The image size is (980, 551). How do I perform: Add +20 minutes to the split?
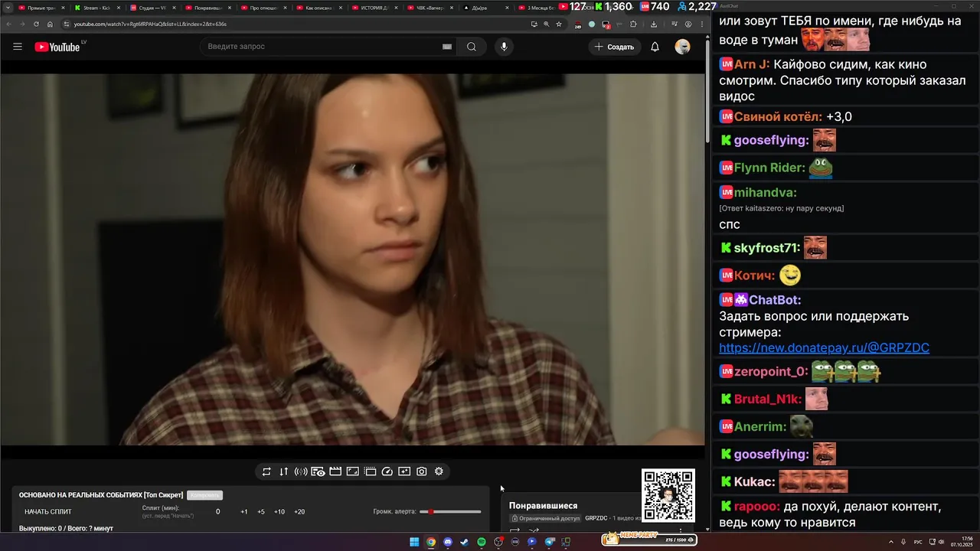click(x=299, y=512)
